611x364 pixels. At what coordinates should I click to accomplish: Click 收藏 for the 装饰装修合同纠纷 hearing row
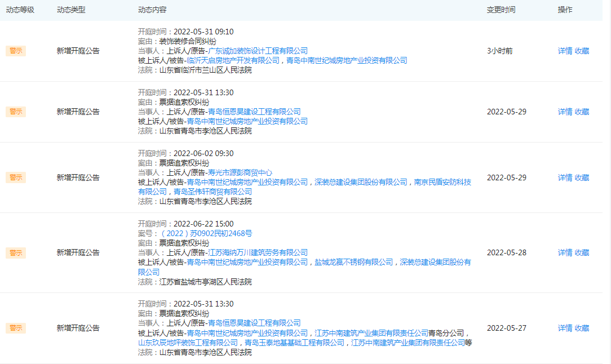point(582,51)
